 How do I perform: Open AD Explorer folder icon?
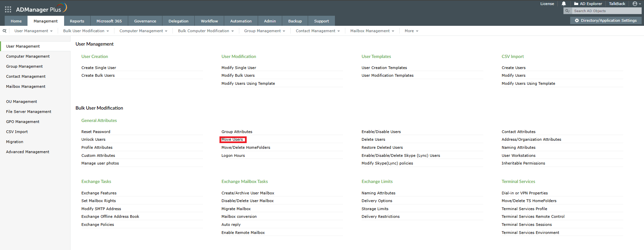coord(576,4)
